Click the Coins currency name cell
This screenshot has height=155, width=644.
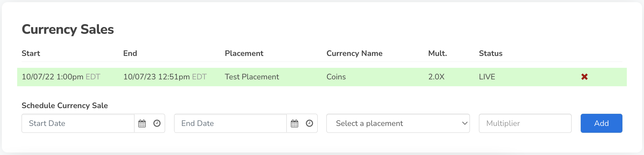click(336, 77)
